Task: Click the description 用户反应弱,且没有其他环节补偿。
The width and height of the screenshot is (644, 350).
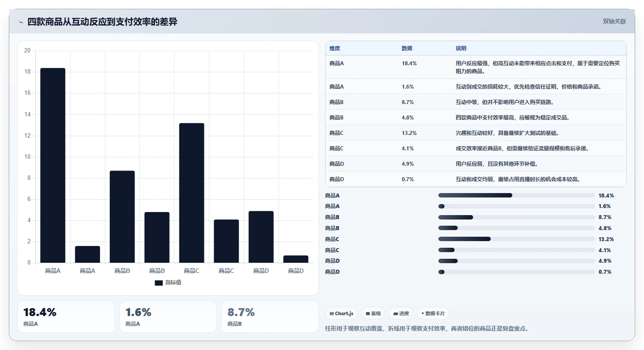Action: click(x=497, y=164)
